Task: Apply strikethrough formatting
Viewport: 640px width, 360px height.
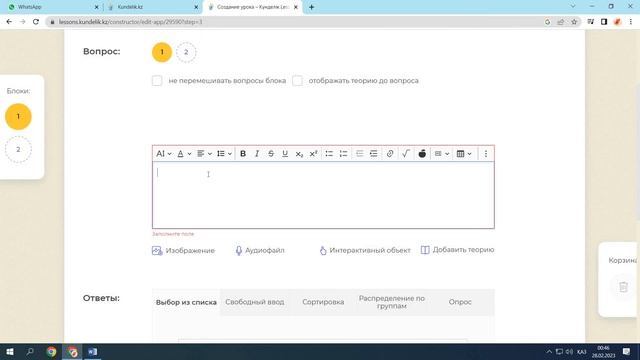Action: [271, 154]
